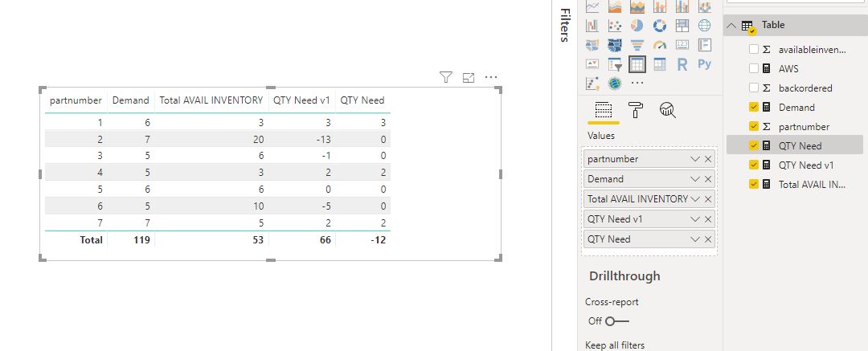This screenshot has height=351, width=868.
Task: Choose the Multi-row card visualization
Action: pos(704,45)
